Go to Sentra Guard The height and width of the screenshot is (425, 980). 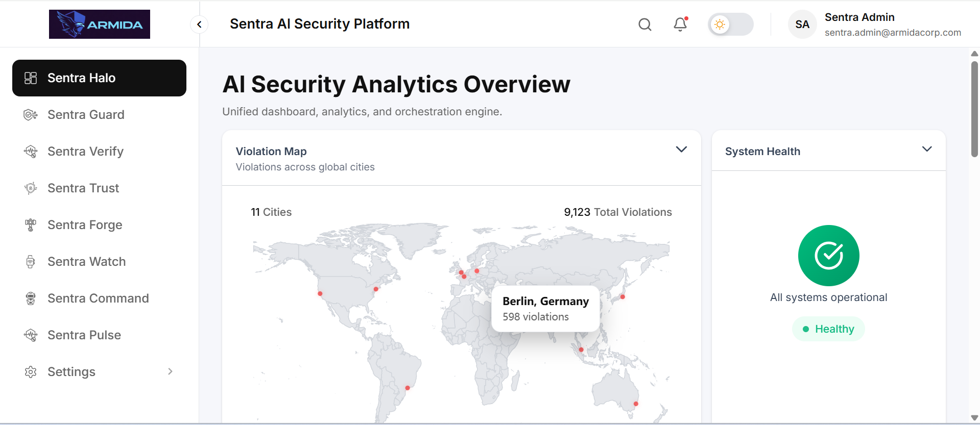pyautogui.click(x=99, y=115)
